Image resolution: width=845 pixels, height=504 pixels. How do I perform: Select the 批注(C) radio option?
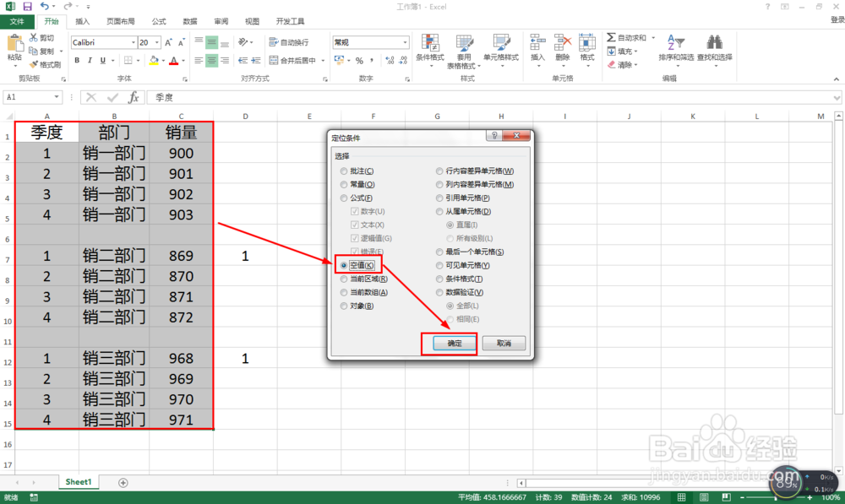point(344,171)
